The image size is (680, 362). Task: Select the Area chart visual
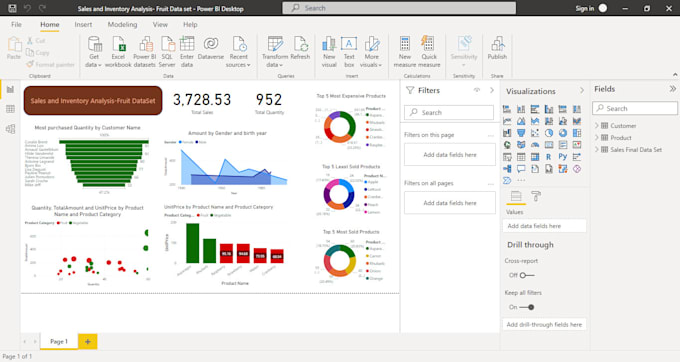pyautogui.click(x=521, y=121)
